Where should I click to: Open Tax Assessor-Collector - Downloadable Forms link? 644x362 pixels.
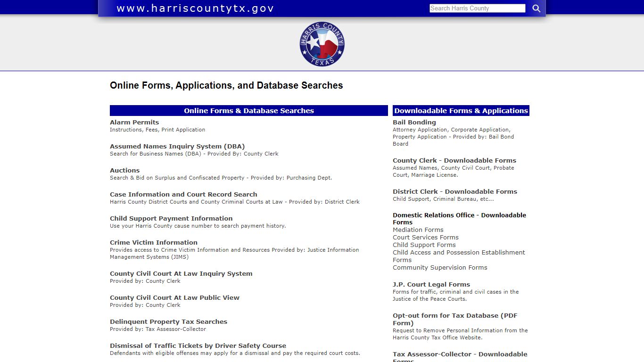coord(460,357)
